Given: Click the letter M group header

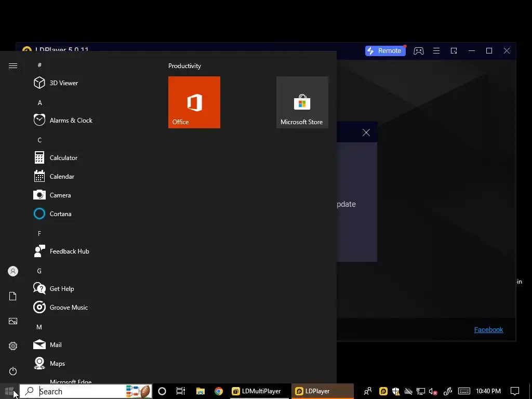Looking at the screenshot, I should (39, 327).
